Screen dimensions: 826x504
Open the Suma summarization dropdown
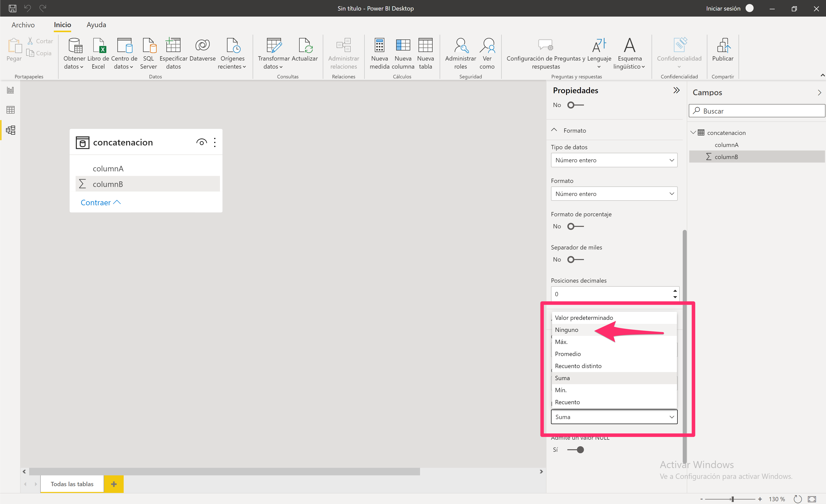pyautogui.click(x=614, y=417)
